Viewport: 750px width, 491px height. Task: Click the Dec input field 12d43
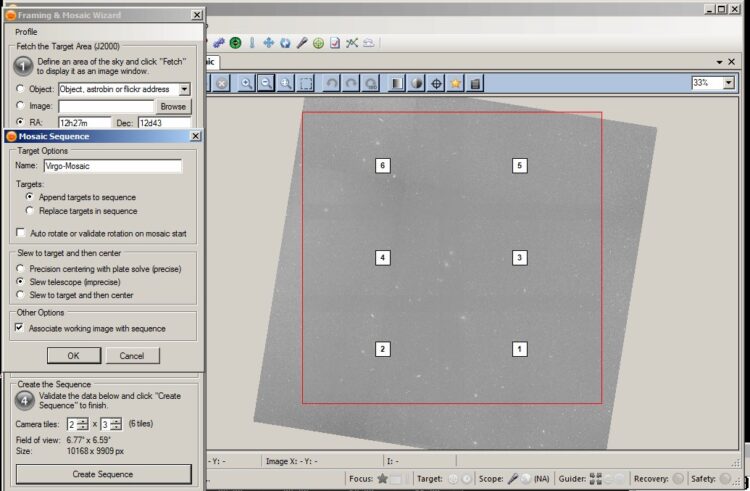[x=164, y=123]
